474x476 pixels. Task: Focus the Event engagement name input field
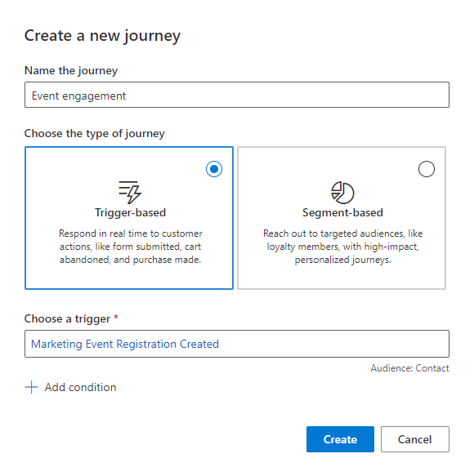click(237, 95)
